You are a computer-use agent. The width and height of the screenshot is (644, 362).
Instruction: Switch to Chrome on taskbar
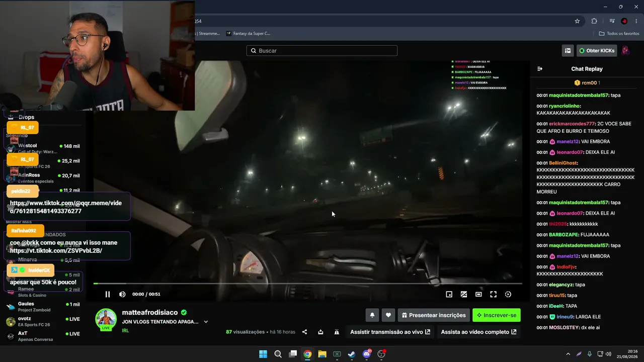coord(307,354)
